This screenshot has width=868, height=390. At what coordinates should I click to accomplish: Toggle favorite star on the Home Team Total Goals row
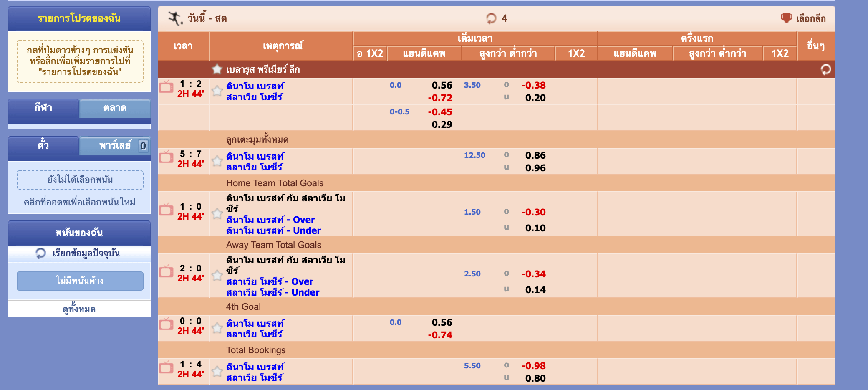click(x=217, y=214)
